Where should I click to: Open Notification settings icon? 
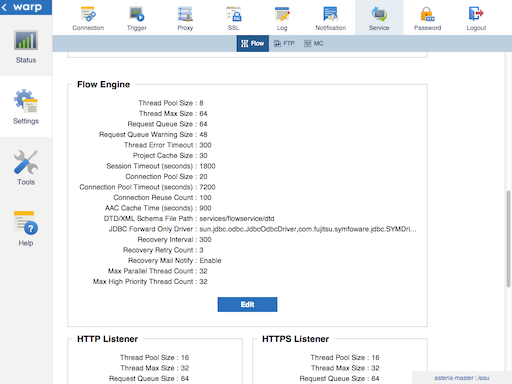pyautogui.click(x=330, y=14)
